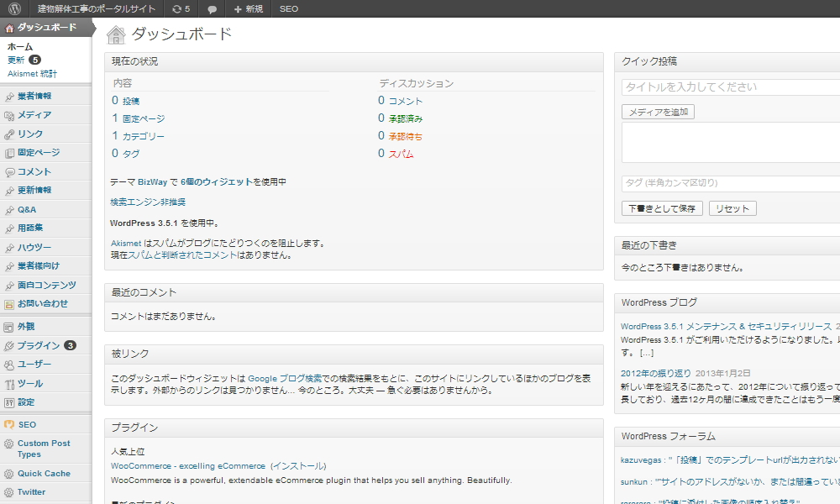This screenshot has height=504, width=840.
Task: Click the gear icon beside Custom Post Types
Action: click(9, 444)
